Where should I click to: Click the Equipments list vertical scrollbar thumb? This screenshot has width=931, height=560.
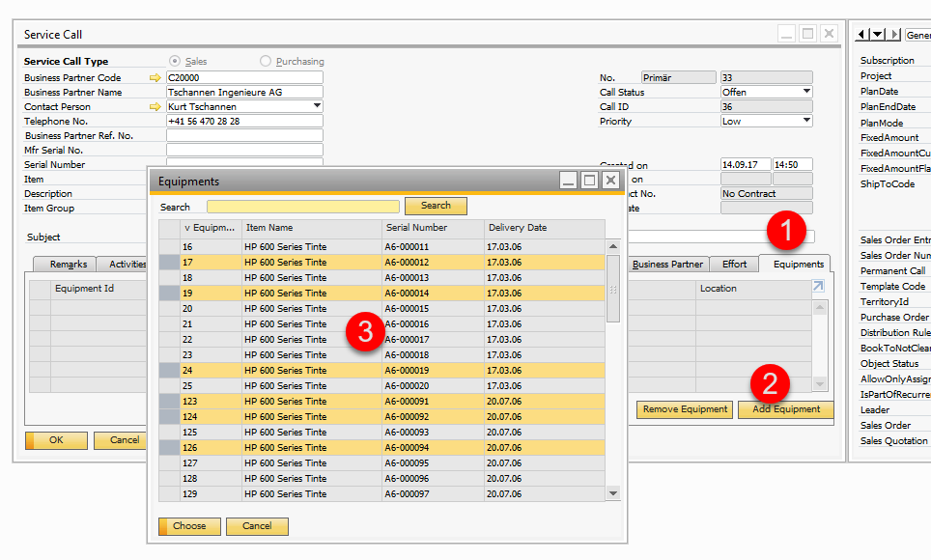(x=613, y=290)
